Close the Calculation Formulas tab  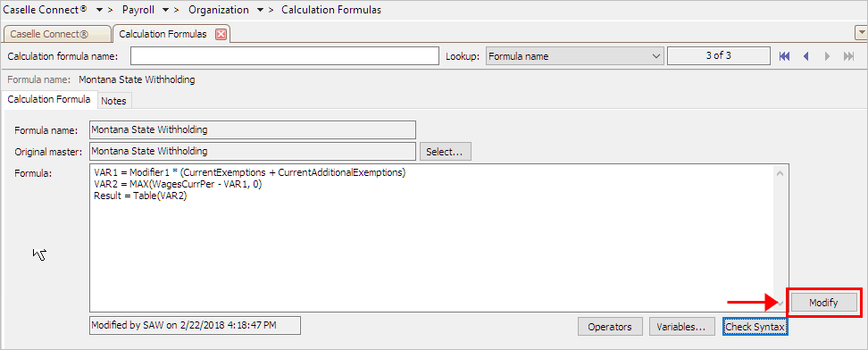tap(221, 34)
